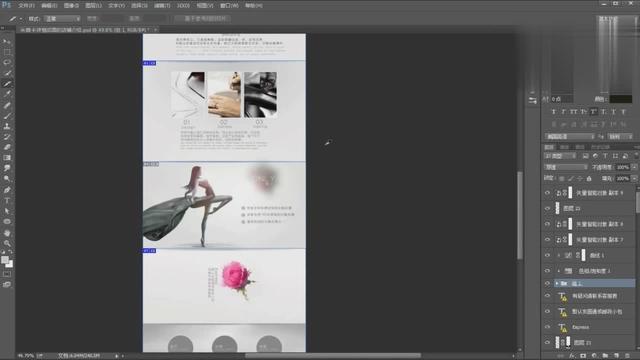
Task: Select the Horizontal Type tool
Action: pyautogui.click(x=7, y=200)
